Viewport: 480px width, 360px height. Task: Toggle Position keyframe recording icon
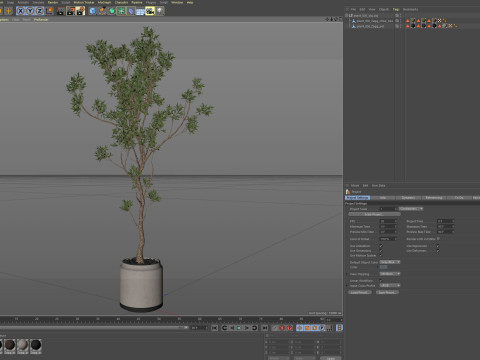[x=300, y=328]
